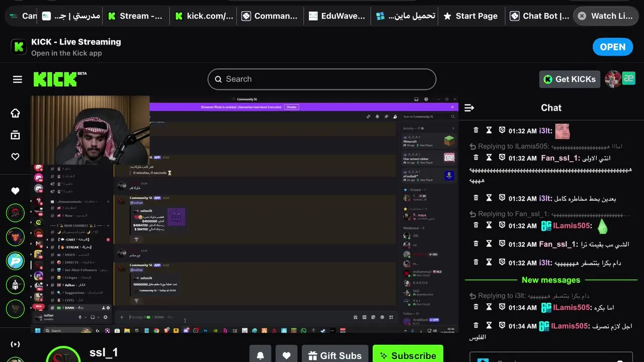Screen dimensions: 644x362
Task: Open the outlined heart Following icon in the sidebar
Action: point(16,157)
